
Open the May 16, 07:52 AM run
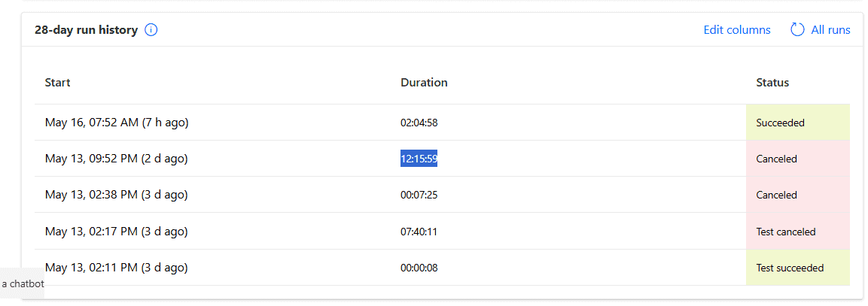tap(117, 123)
